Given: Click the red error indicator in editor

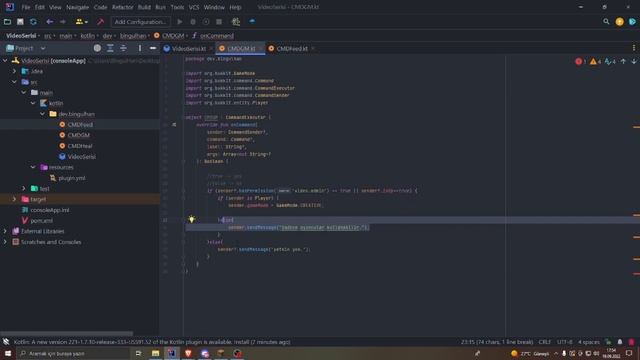Looking at the screenshot, I should pos(580,61).
